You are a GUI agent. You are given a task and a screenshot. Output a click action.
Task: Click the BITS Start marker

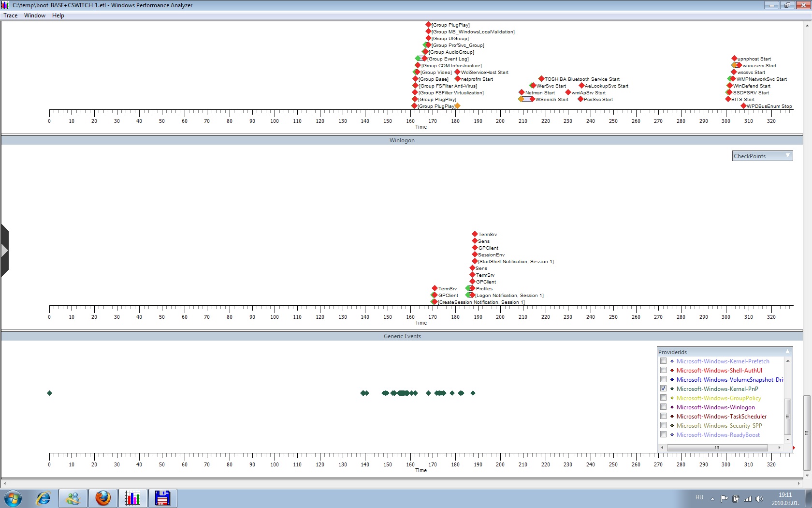[x=728, y=99]
